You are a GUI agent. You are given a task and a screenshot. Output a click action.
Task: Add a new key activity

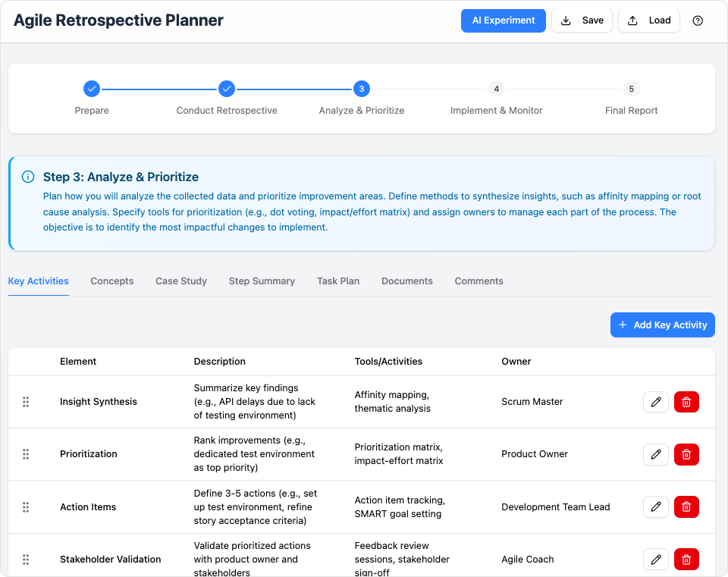[663, 325]
